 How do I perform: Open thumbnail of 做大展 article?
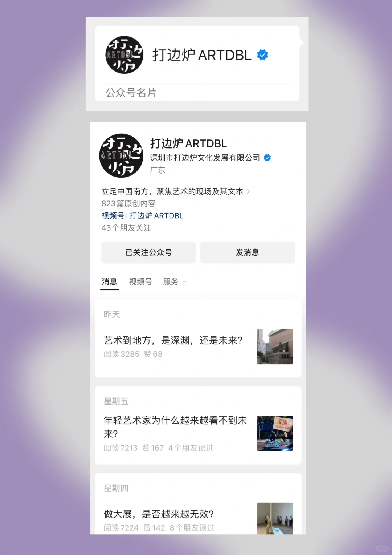coord(275,518)
